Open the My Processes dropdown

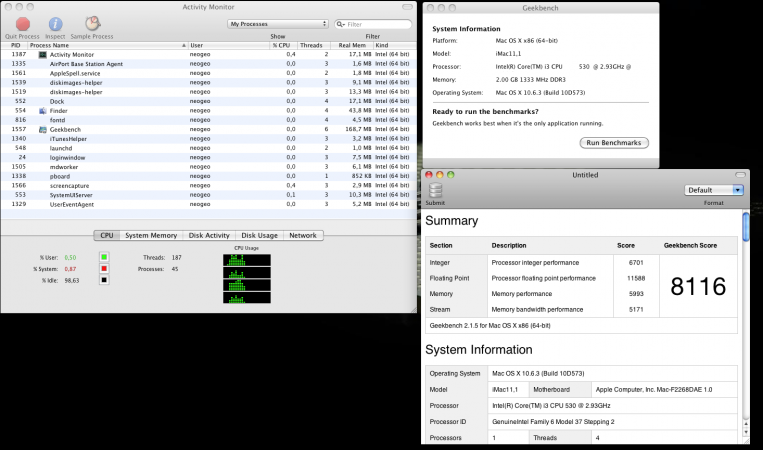coord(278,24)
